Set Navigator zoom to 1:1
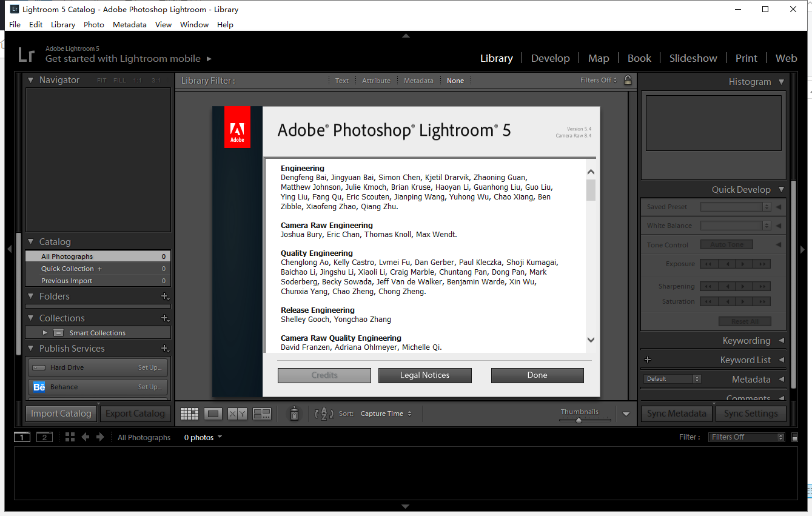Image resolution: width=812 pixels, height=516 pixels. (x=138, y=81)
